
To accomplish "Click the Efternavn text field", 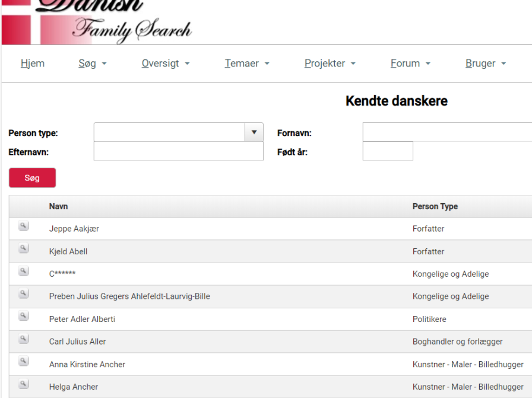I will tap(178, 151).
